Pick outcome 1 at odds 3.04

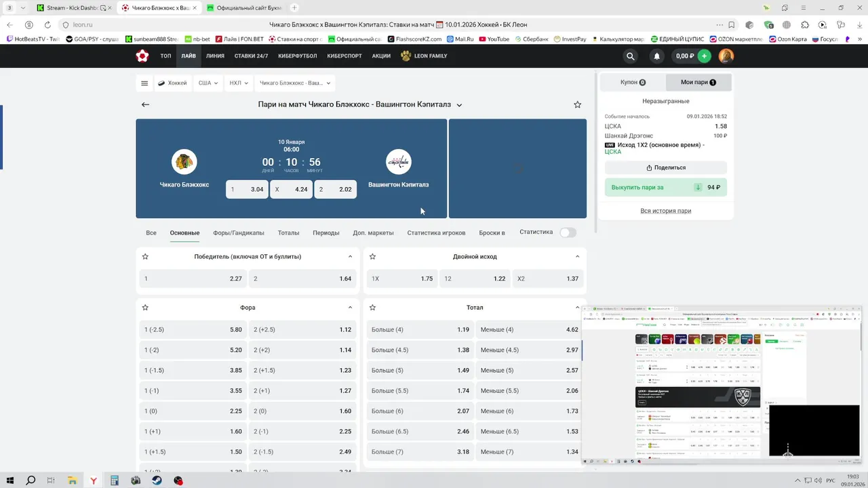pyautogui.click(x=247, y=189)
